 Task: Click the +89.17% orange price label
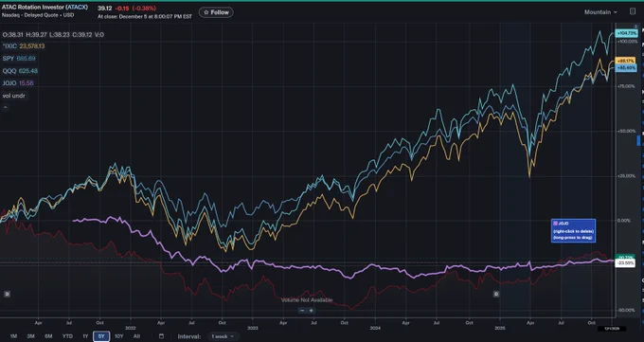tap(625, 61)
